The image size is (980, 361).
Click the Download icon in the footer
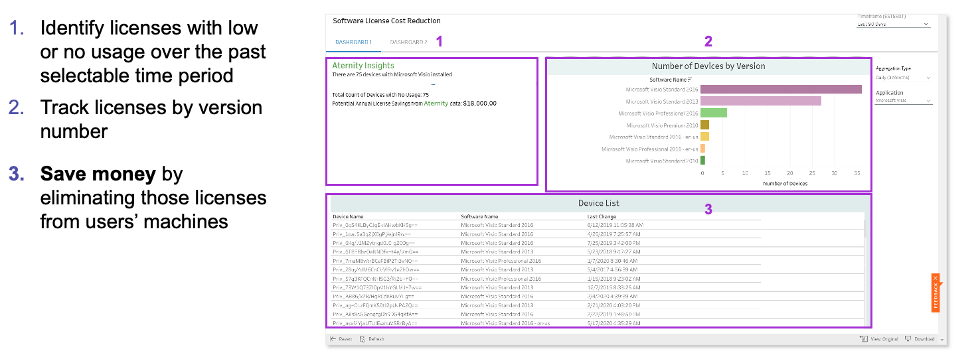coord(908,339)
